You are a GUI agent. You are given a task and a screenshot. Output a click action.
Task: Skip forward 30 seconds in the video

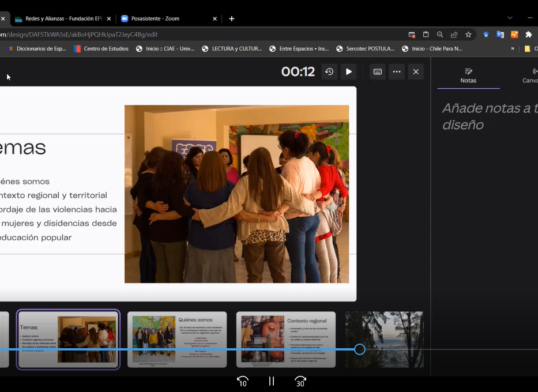pos(300,381)
